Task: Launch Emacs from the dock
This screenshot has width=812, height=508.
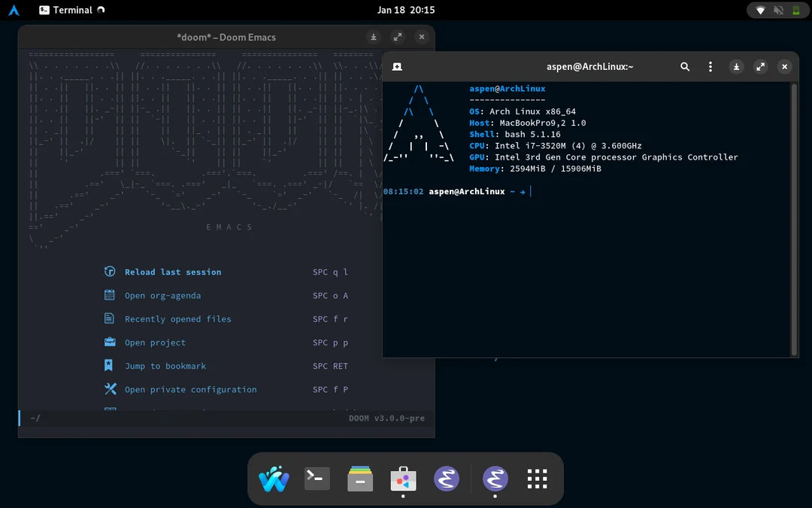Action: pos(447,479)
